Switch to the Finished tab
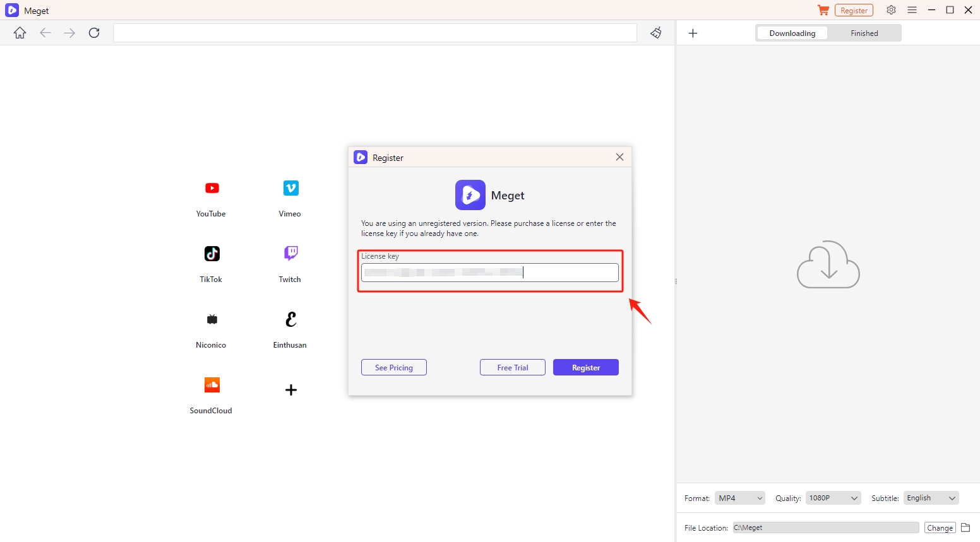Screen dimensions: 980x542 point(864,33)
